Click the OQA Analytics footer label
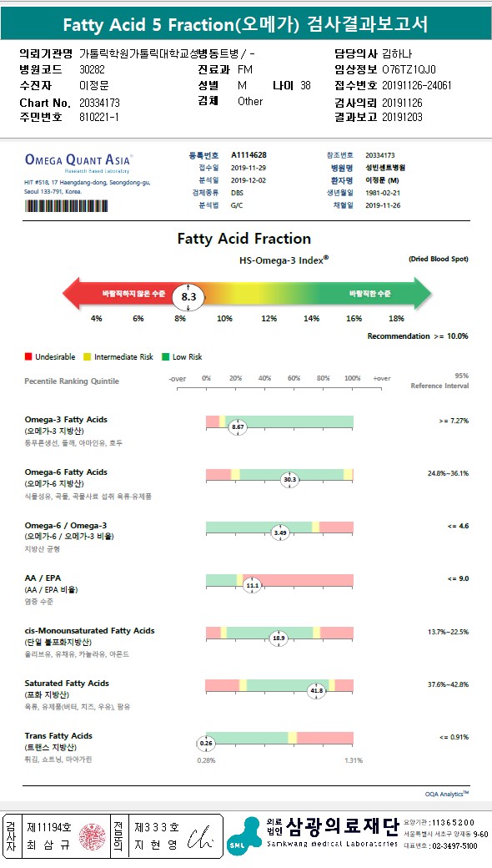This screenshot has width=492, height=868. [447, 794]
